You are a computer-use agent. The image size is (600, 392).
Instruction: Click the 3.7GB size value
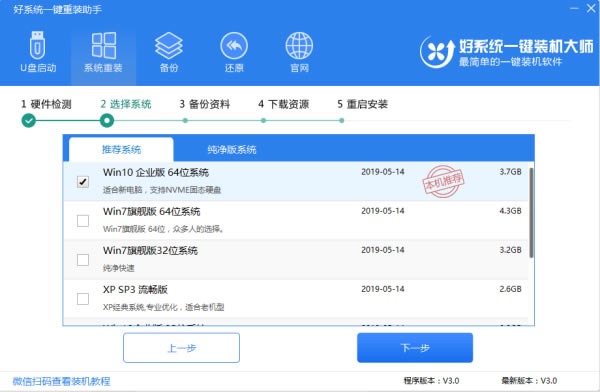click(x=510, y=172)
